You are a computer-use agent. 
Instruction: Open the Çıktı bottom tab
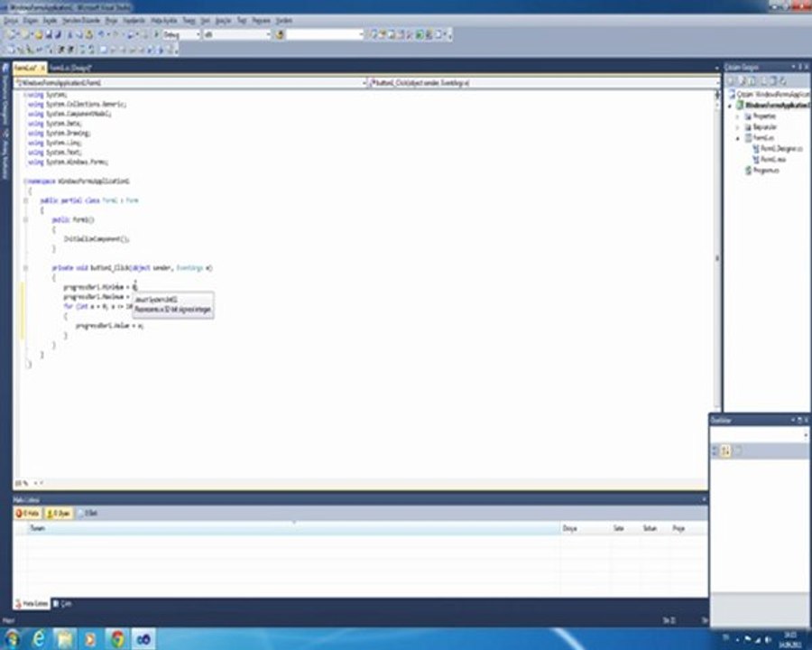pos(62,604)
